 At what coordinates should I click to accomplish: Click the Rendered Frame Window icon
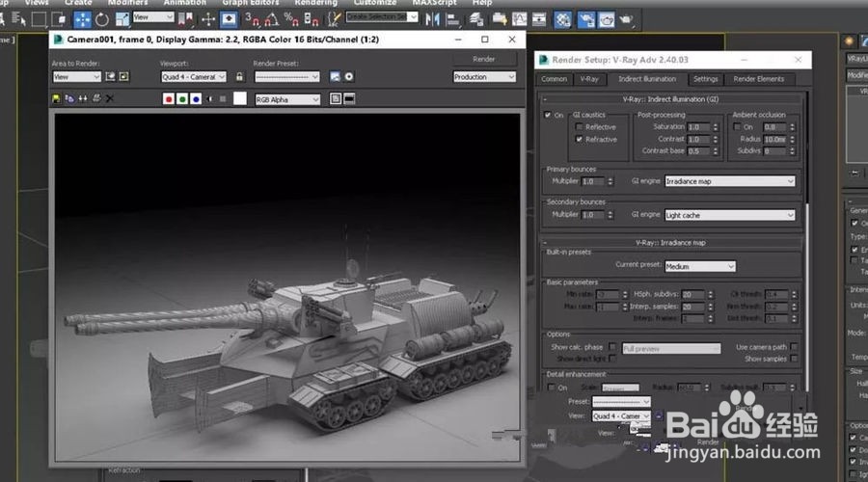coord(607,20)
